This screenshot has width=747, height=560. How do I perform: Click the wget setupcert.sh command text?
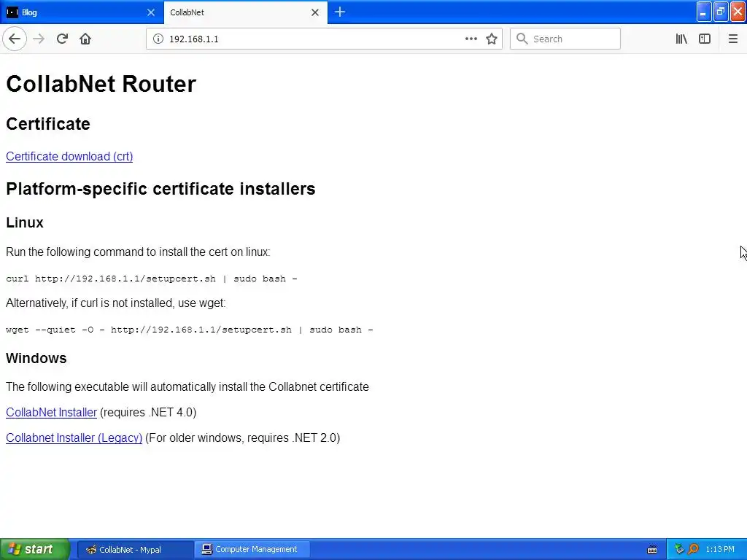point(190,330)
